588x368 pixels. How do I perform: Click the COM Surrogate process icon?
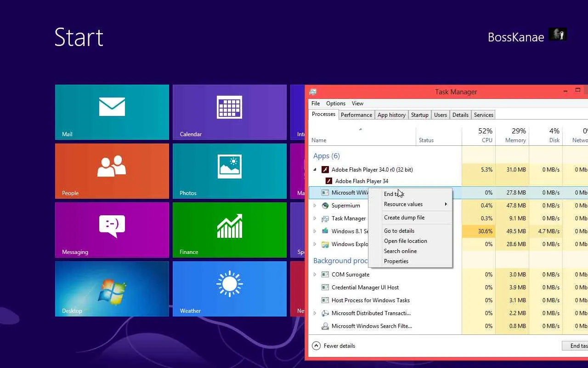pos(325,275)
